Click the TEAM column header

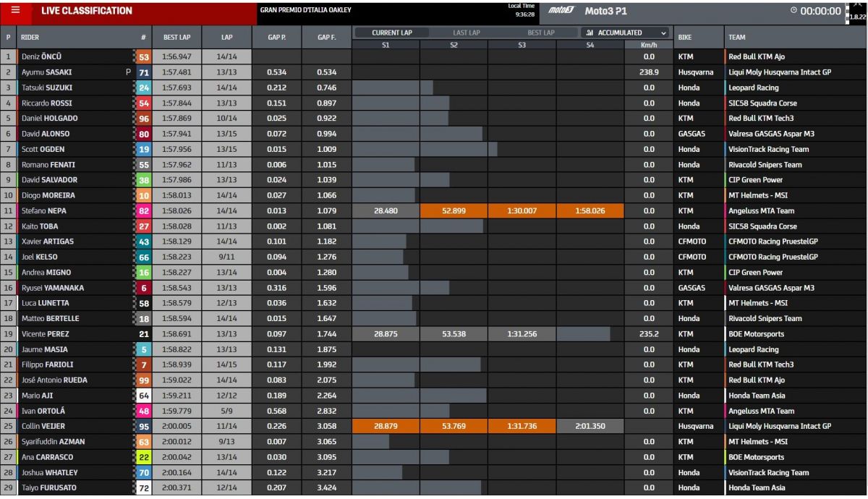coord(737,38)
